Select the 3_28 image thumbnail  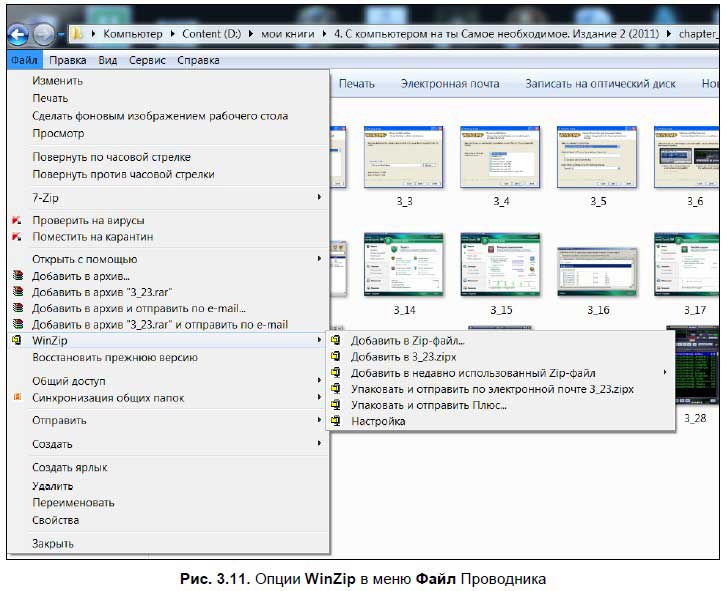click(697, 364)
